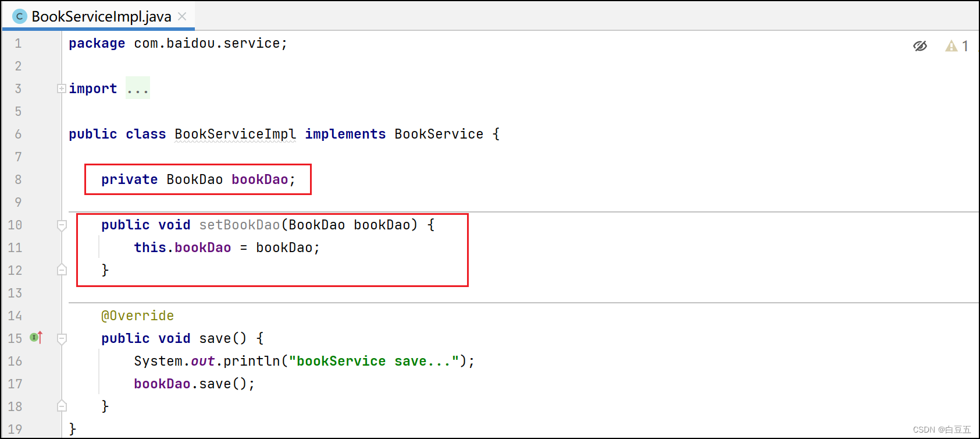Open the warning inspection indicator

pos(957,46)
